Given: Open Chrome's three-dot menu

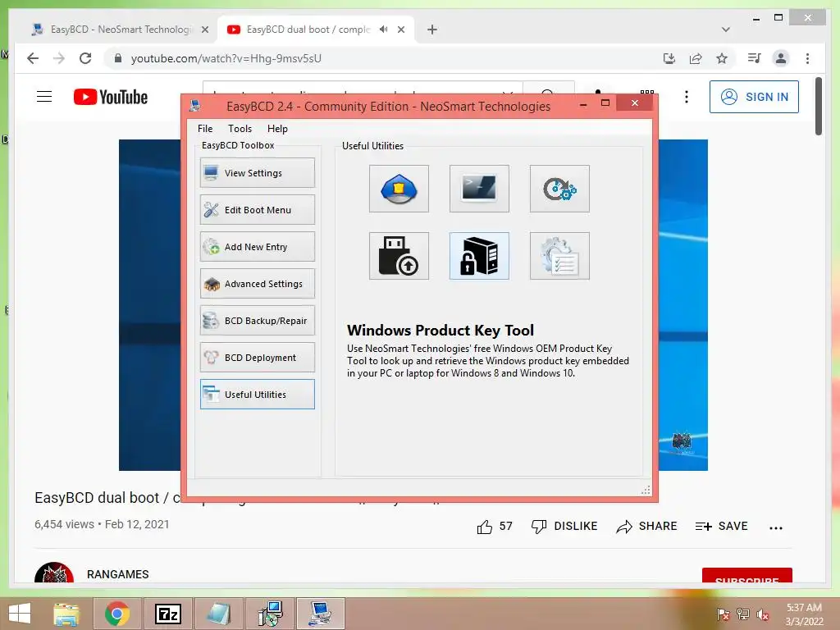Looking at the screenshot, I should (807, 58).
